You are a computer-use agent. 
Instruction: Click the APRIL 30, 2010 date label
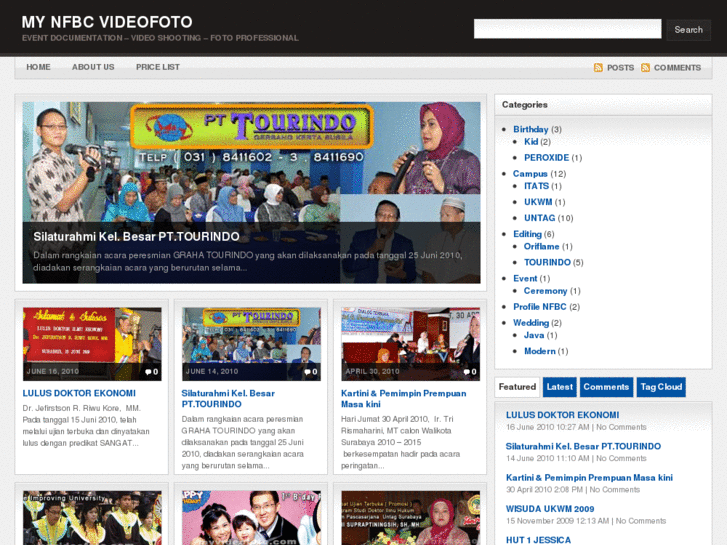372,372
